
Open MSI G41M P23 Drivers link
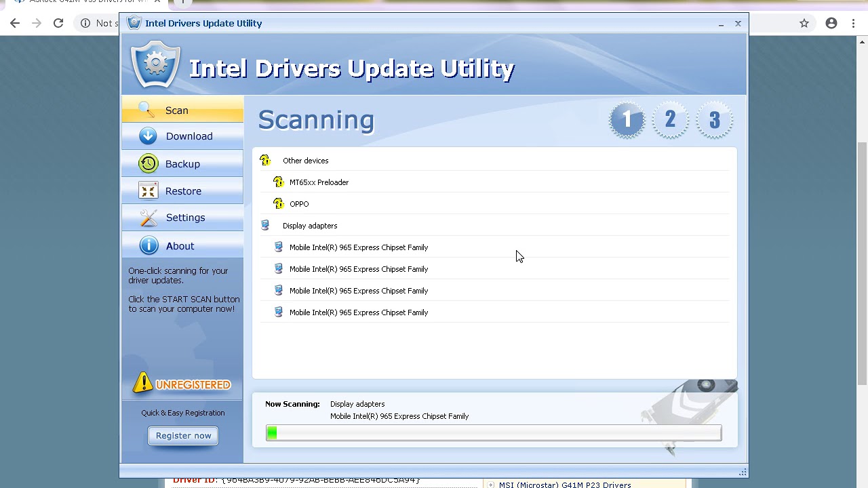[565, 485]
